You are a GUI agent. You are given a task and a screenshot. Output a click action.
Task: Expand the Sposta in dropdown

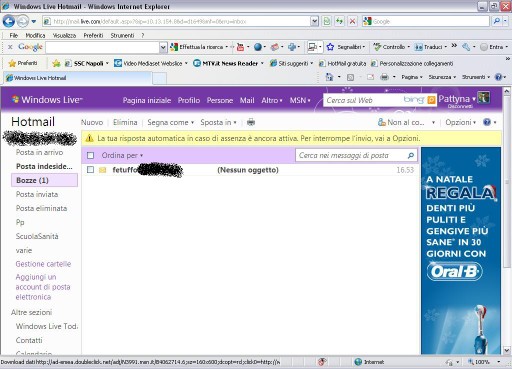tap(218, 122)
